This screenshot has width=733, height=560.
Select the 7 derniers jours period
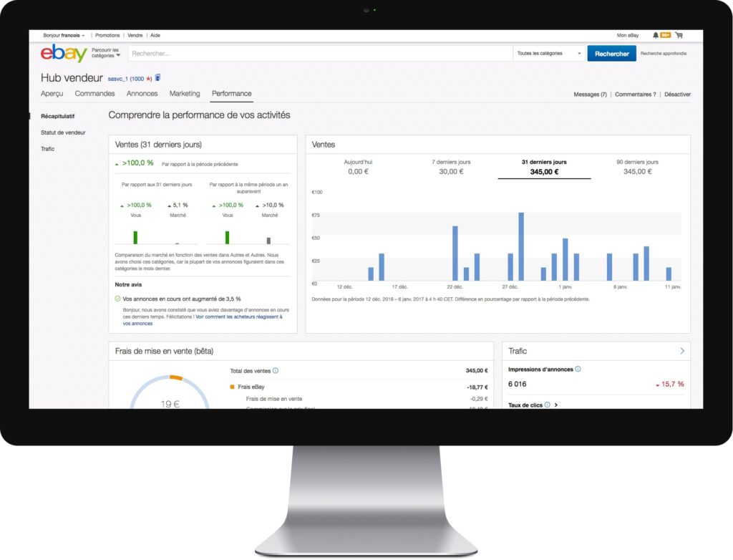click(x=451, y=167)
